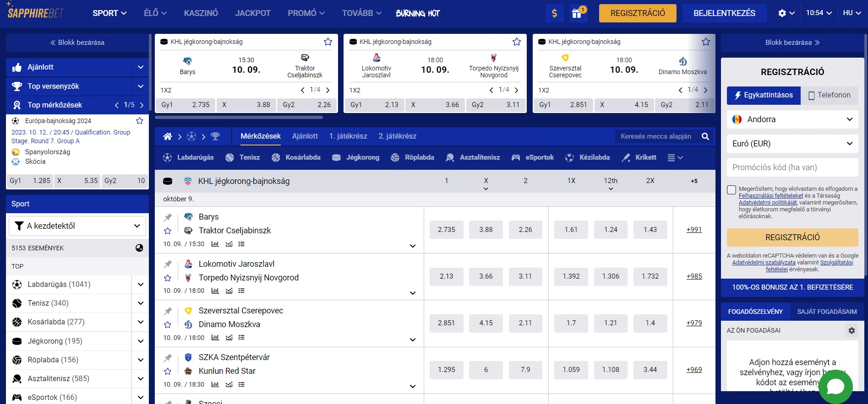Star the Barys match row

168,231
